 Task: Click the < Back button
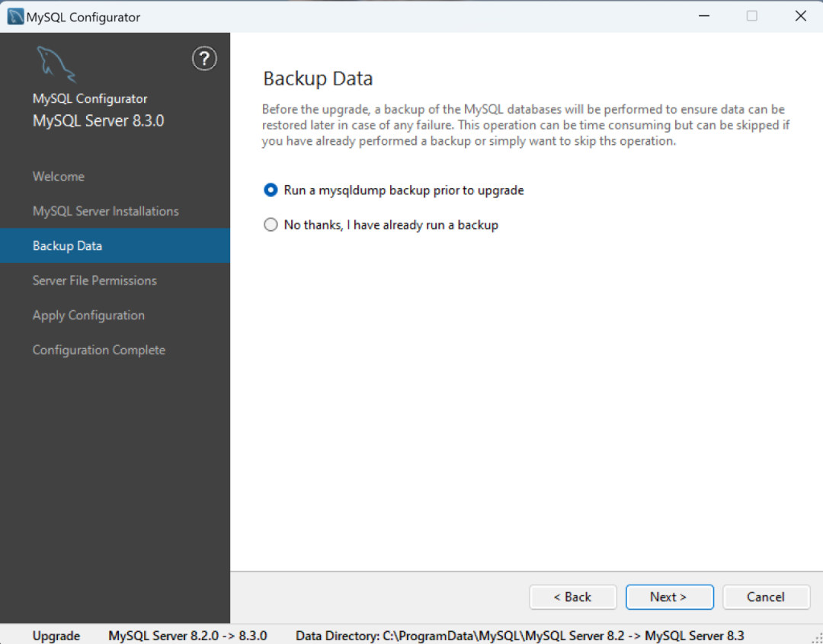[572, 597]
